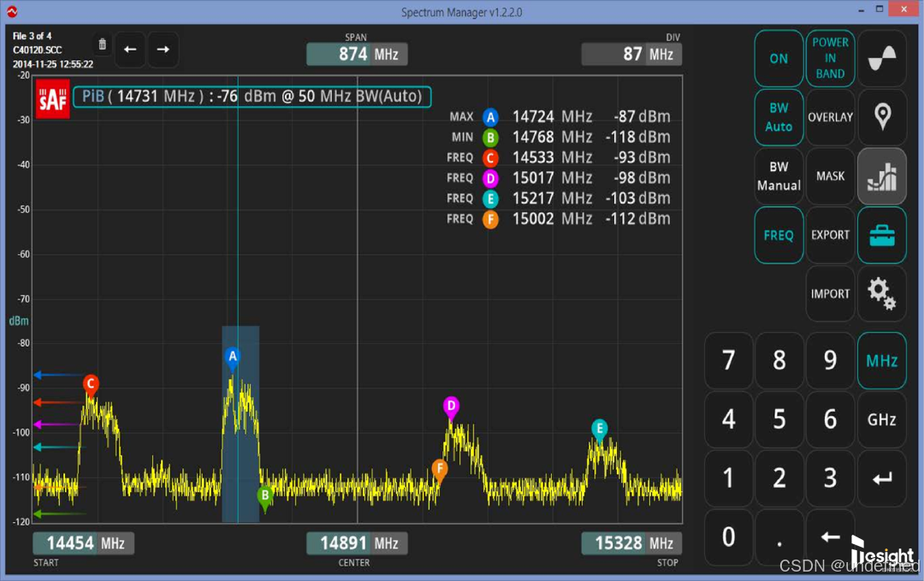The image size is (924, 581).
Task: Click the teal E icon in marker table
Action: click(x=490, y=199)
